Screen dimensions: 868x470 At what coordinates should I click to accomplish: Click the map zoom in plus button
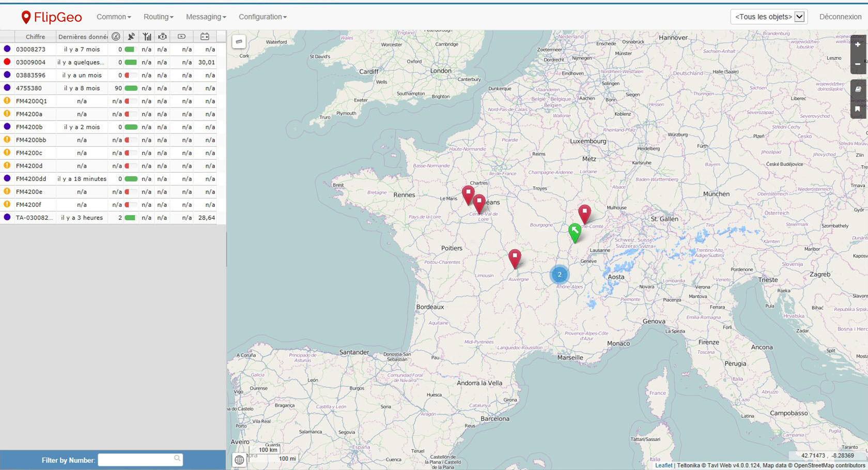click(858, 44)
